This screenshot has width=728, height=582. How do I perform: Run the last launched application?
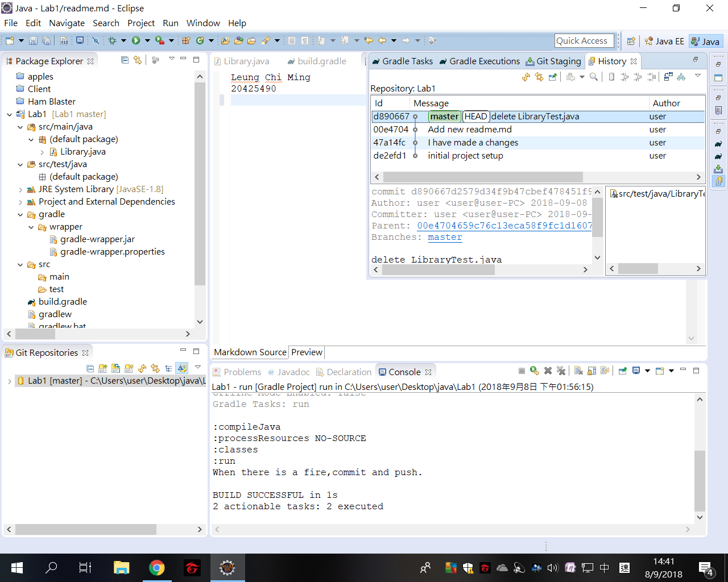136,40
